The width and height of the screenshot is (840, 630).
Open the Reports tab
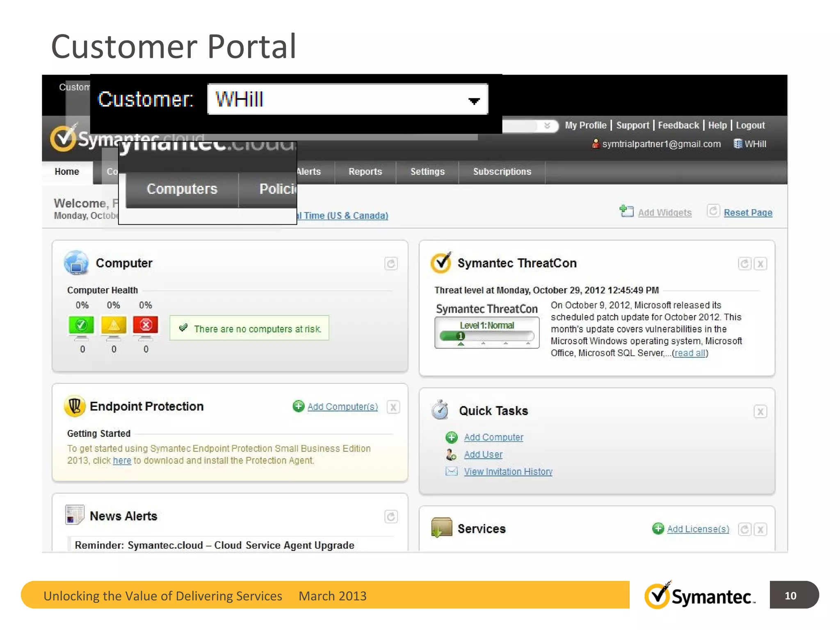tap(365, 172)
